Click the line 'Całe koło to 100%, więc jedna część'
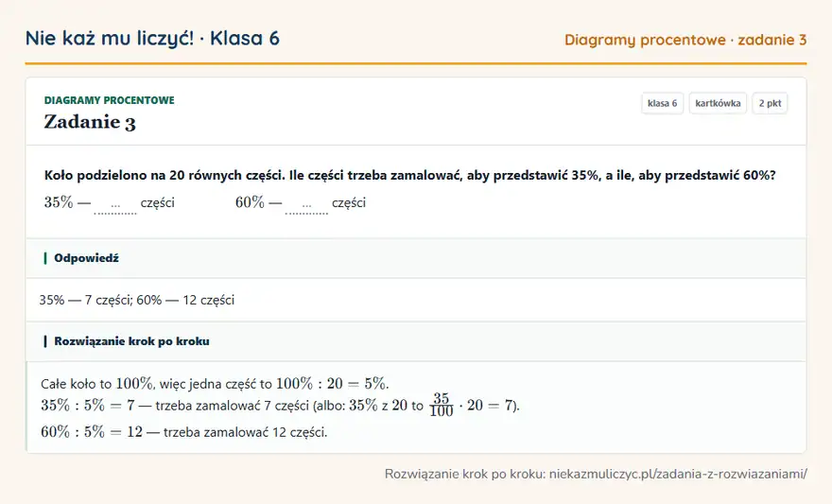832x504 pixels. [x=215, y=383]
